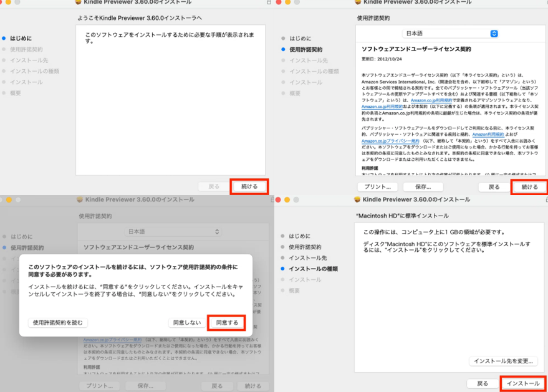Click インストール先を変更... in the standard install window
This screenshot has height=392, width=548.
[x=503, y=361]
